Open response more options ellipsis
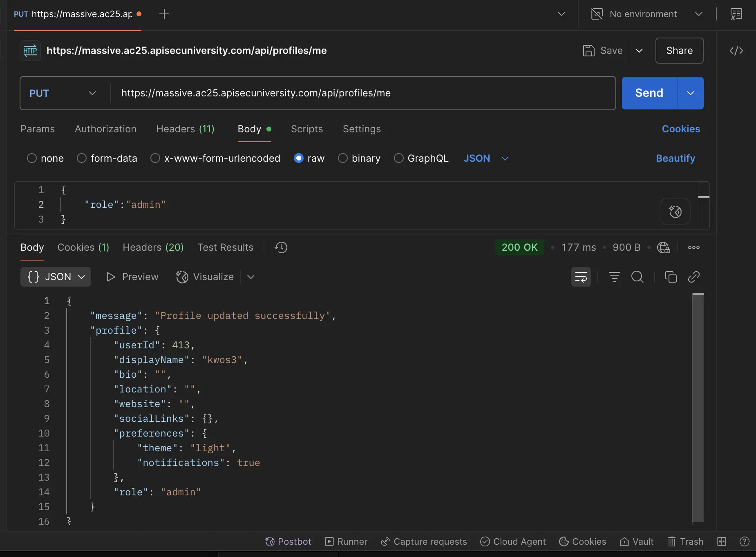756x557 pixels. tap(693, 247)
